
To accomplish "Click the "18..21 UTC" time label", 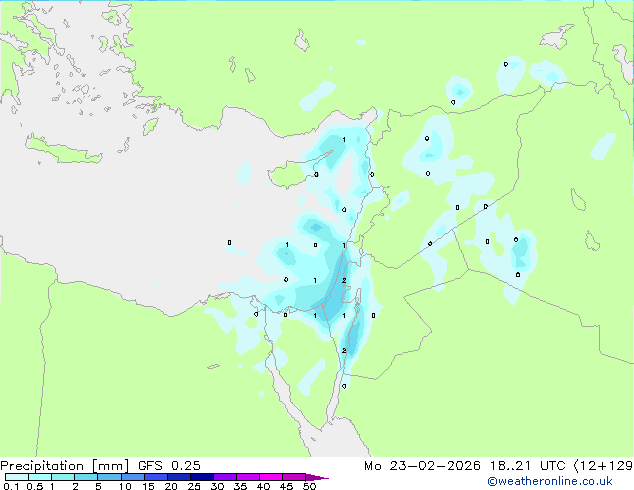I will pos(527,466).
